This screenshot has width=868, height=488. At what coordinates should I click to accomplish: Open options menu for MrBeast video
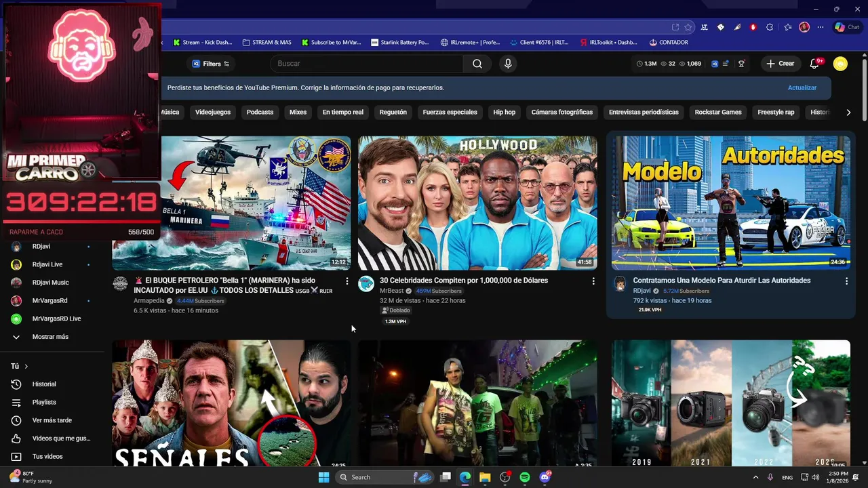tap(593, 281)
